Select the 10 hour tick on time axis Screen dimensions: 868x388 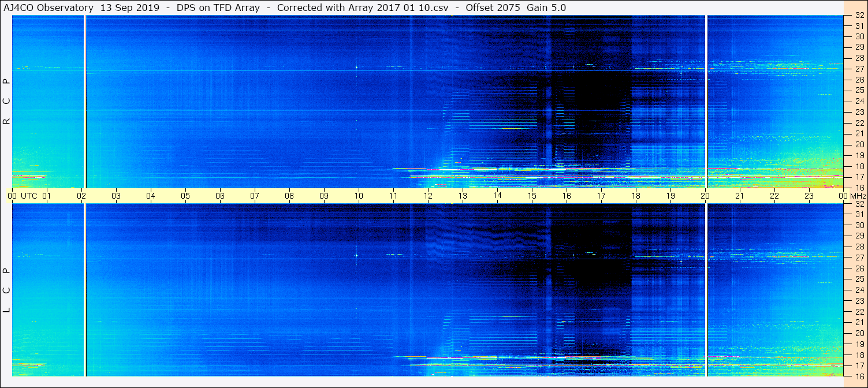point(359,196)
